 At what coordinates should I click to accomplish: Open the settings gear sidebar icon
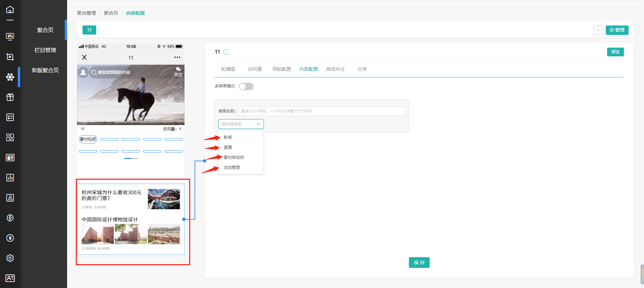(10, 258)
